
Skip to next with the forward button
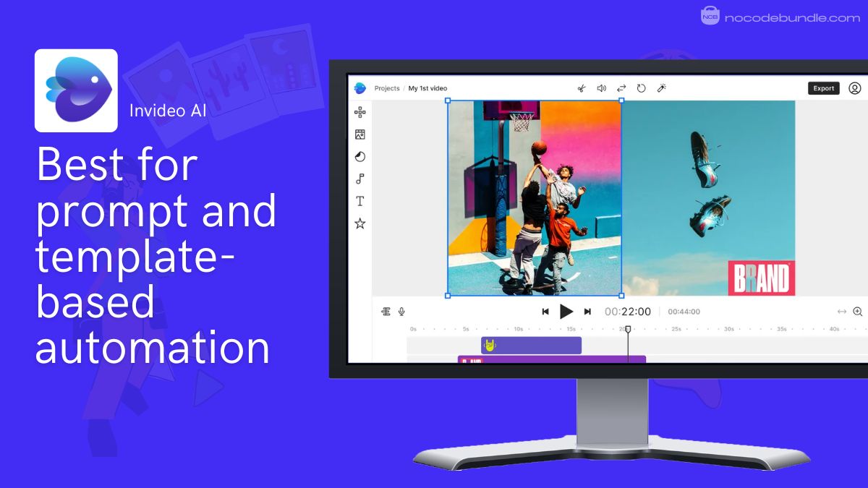[x=587, y=312]
